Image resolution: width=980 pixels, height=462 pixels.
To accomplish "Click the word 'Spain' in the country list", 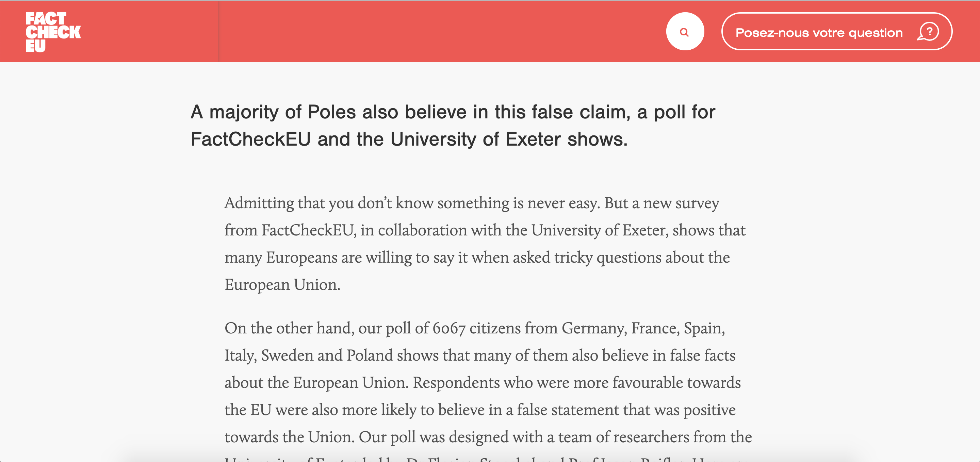I will (x=704, y=328).
